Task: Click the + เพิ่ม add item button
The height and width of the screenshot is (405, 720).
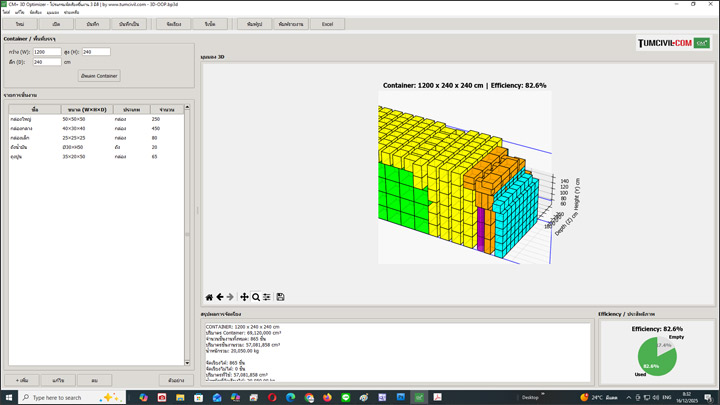Action: [x=22, y=380]
